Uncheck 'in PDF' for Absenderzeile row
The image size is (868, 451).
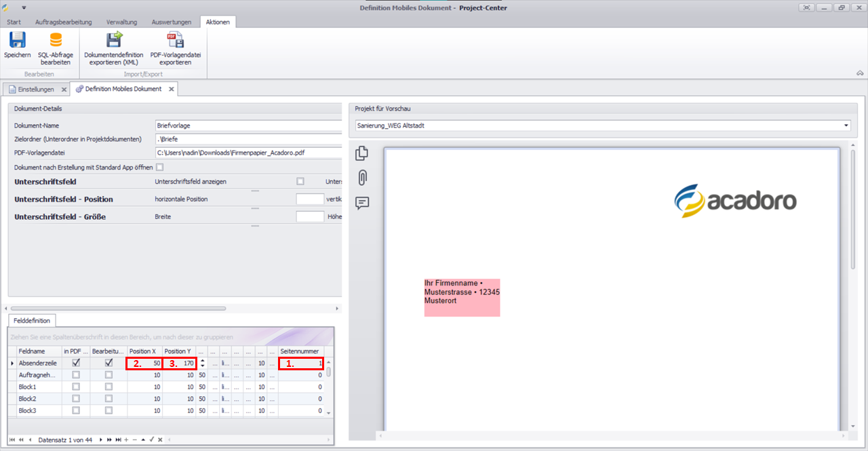76,364
